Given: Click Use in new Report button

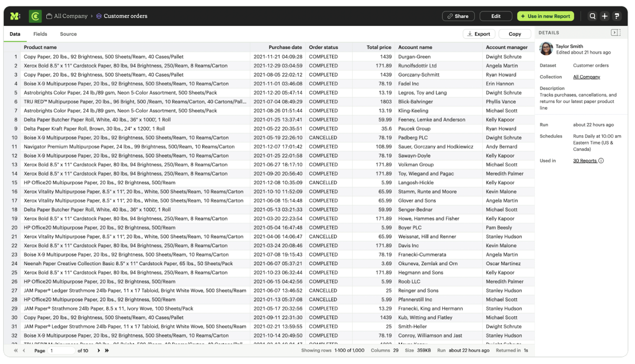Looking at the screenshot, I should [x=546, y=16].
